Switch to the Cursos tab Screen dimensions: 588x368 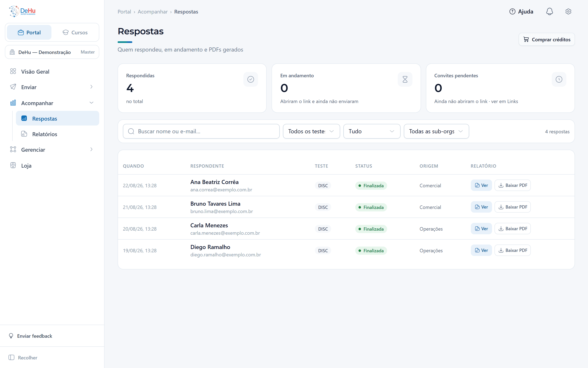75,32
